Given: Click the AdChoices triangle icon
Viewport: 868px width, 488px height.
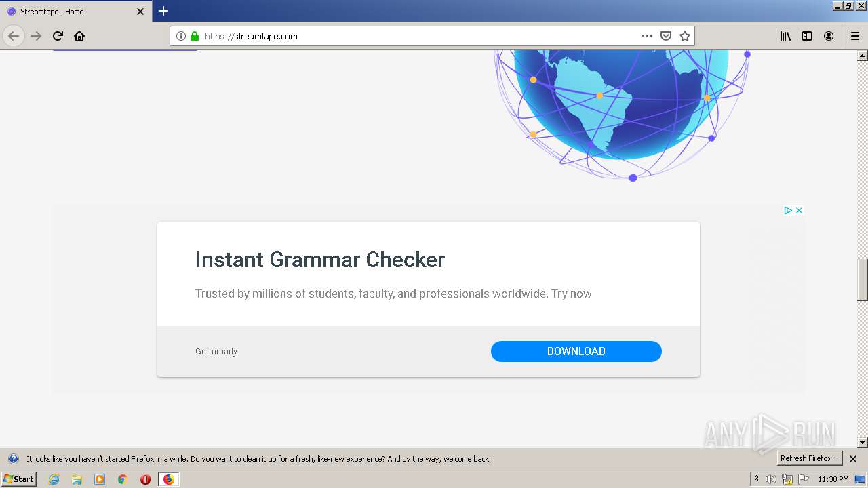Looking at the screenshot, I should coord(788,210).
